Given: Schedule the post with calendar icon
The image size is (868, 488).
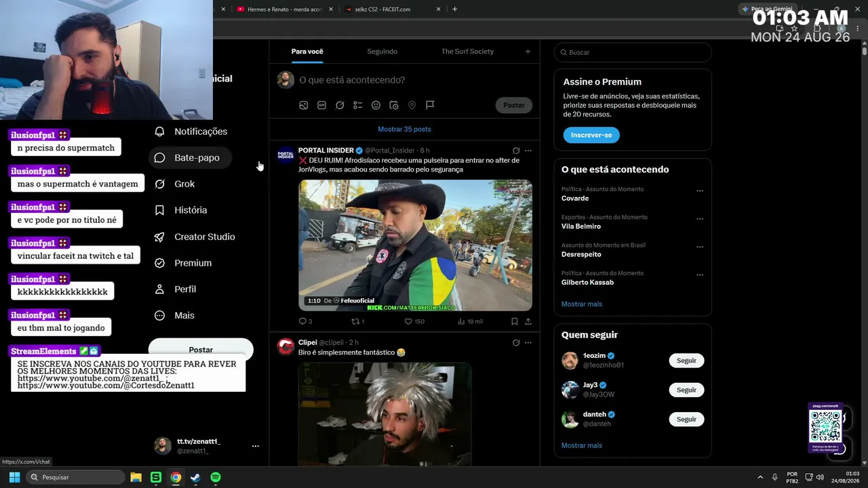Looking at the screenshot, I should pyautogui.click(x=394, y=105).
